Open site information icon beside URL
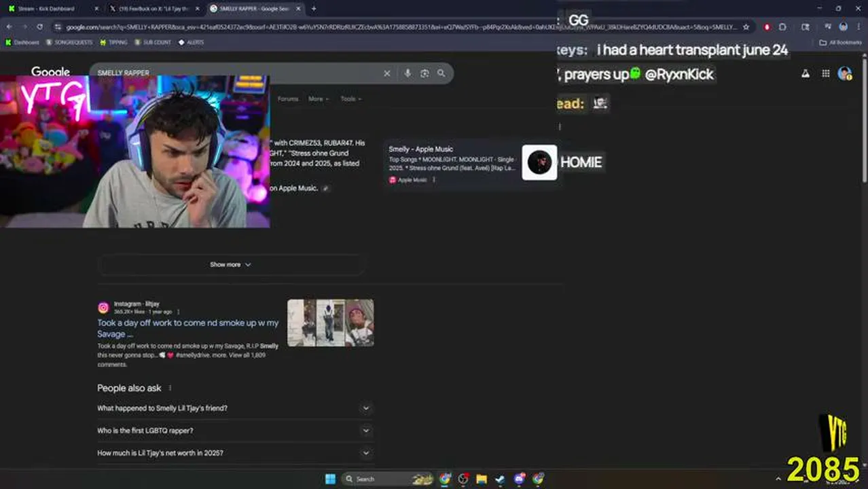This screenshot has height=489, width=868. tap(58, 26)
